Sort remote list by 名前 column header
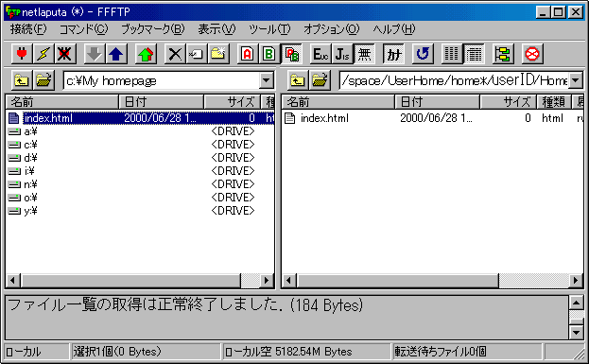This screenshot has height=364, width=589. pyautogui.click(x=338, y=102)
